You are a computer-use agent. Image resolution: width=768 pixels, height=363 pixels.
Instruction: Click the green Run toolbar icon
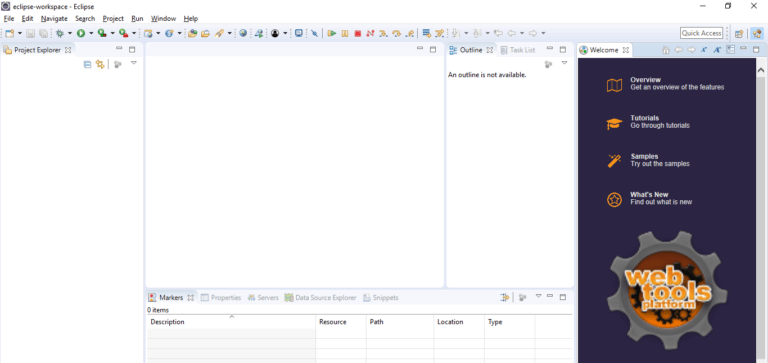click(x=81, y=33)
